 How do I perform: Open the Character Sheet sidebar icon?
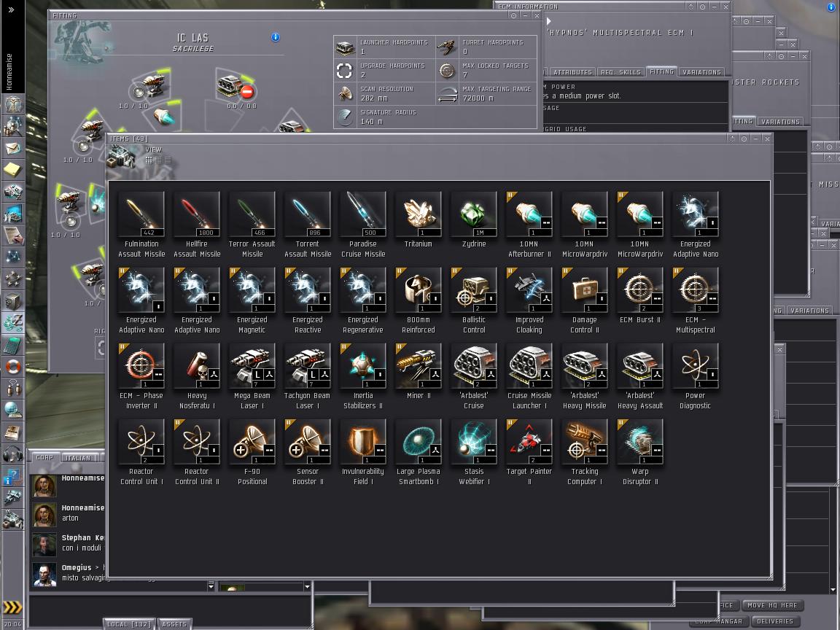pos(12,103)
